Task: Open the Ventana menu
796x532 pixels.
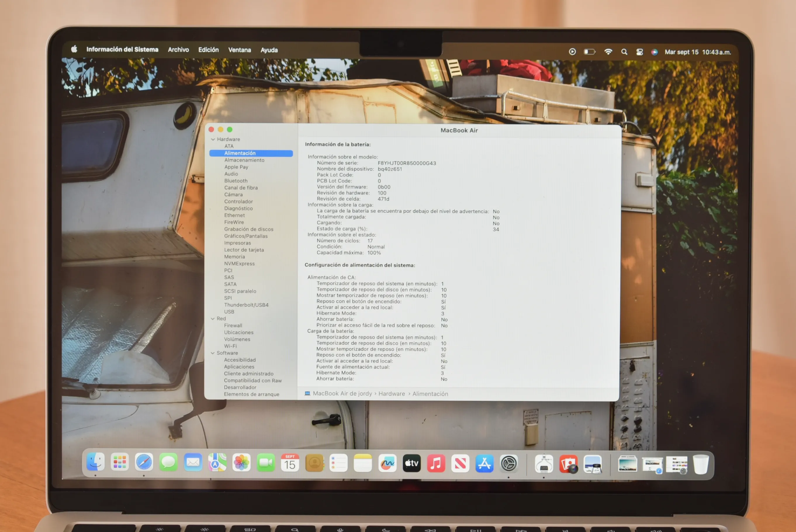Action: 240,50
